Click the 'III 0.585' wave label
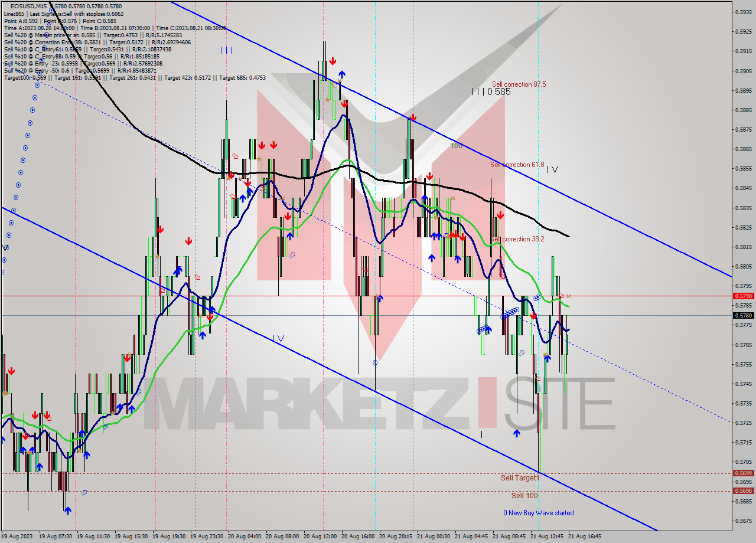 [x=491, y=92]
